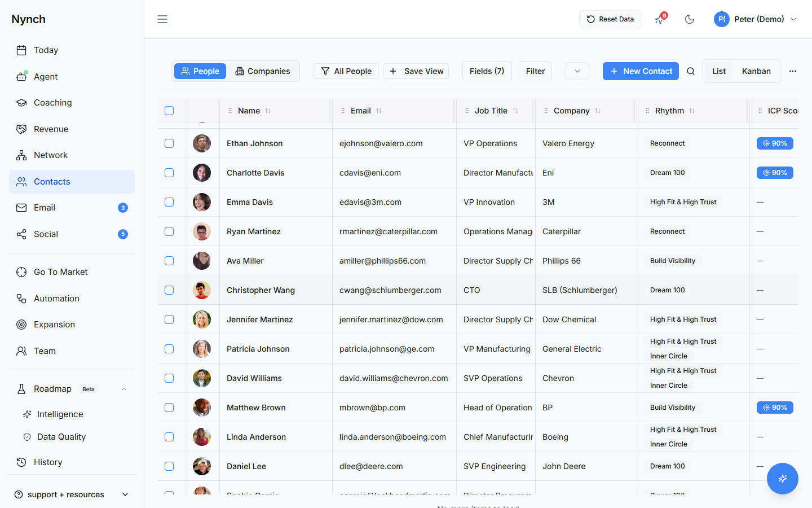
Task: Click the email david.williams@chevron.com
Action: click(394, 378)
